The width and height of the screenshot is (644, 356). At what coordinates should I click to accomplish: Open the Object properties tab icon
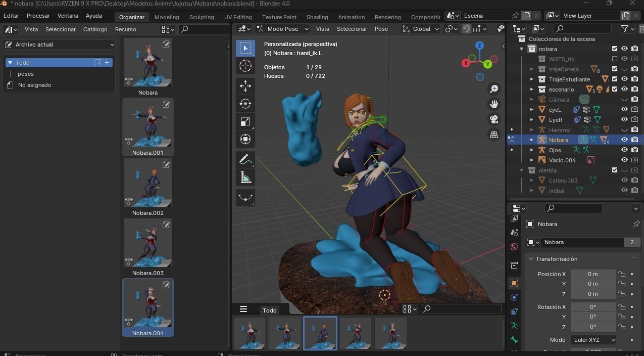[x=514, y=283]
